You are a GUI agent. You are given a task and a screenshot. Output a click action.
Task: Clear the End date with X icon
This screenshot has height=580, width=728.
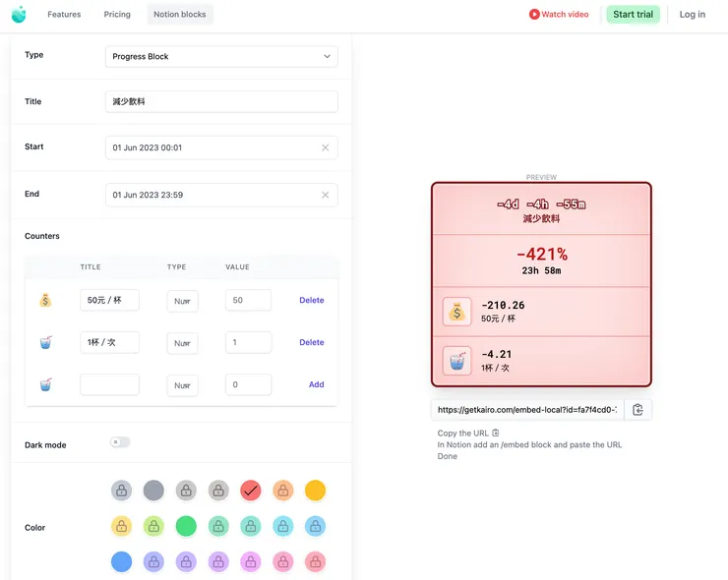(326, 195)
